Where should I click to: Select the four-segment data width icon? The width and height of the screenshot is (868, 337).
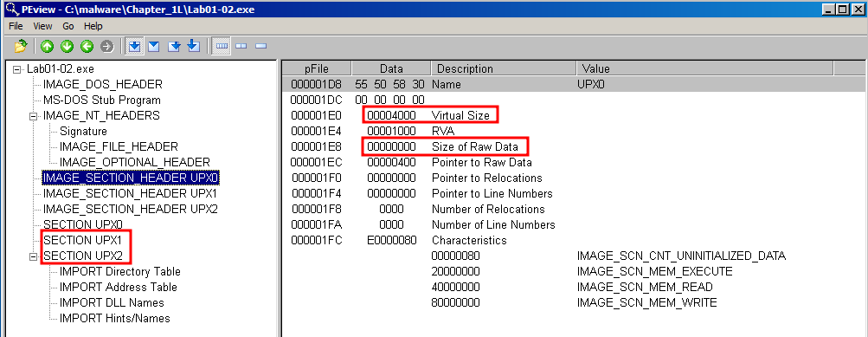coord(222,47)
